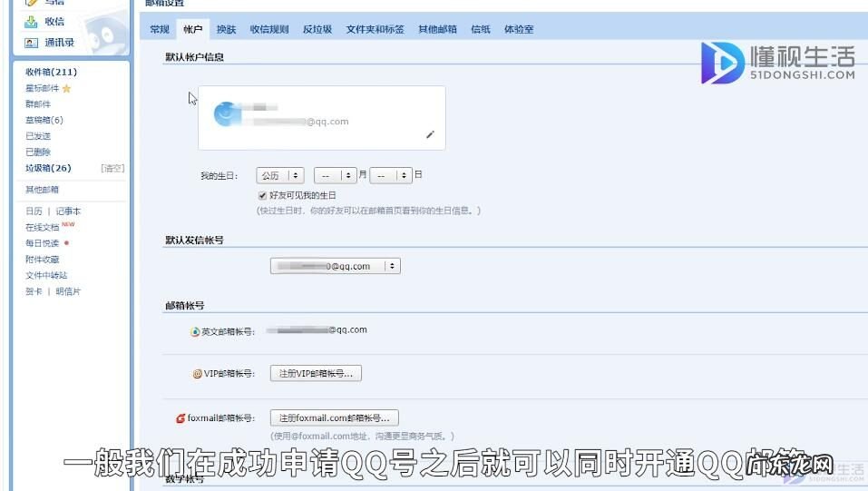Open the 日历 link

(34, 211)
